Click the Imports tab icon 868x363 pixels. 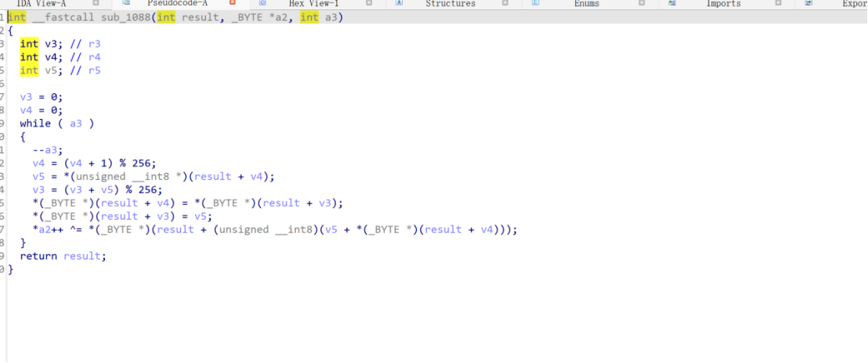(672, 3)
